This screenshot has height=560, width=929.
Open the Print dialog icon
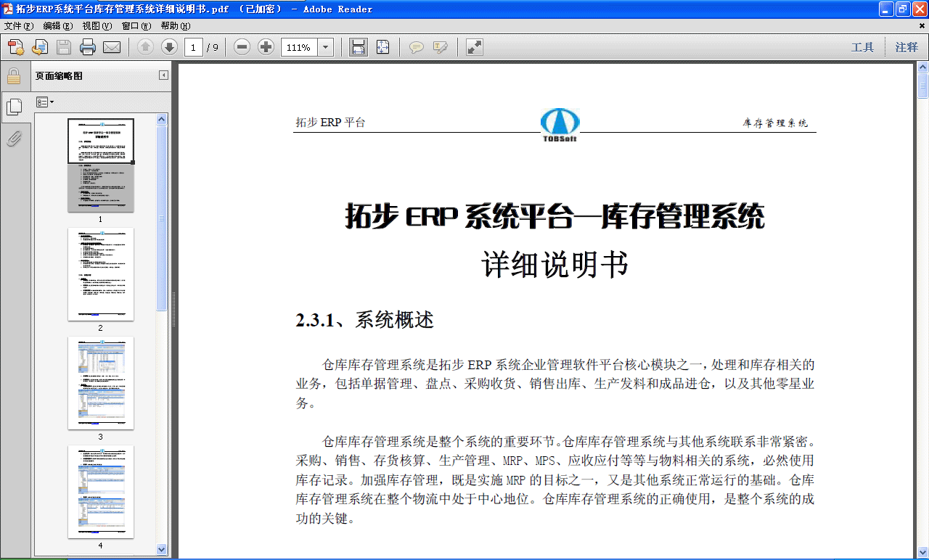tap(87, 46)
